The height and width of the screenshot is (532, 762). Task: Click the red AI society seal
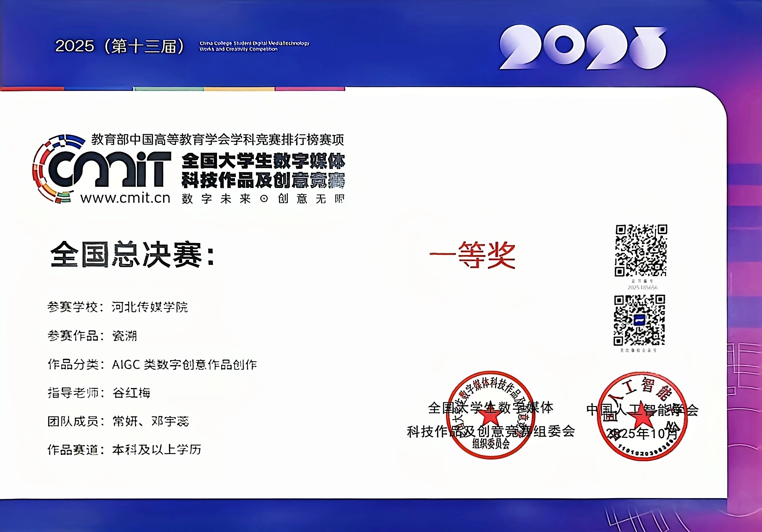(x=642, y=416)
